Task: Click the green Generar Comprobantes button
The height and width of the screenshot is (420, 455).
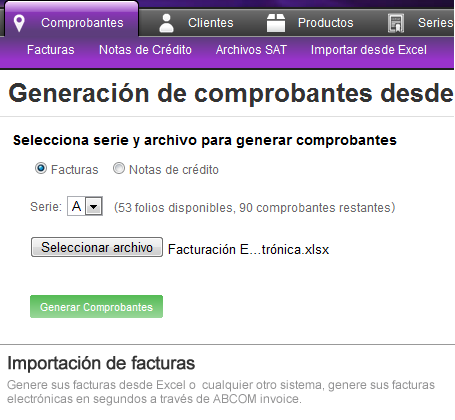Action: point(96,306)
